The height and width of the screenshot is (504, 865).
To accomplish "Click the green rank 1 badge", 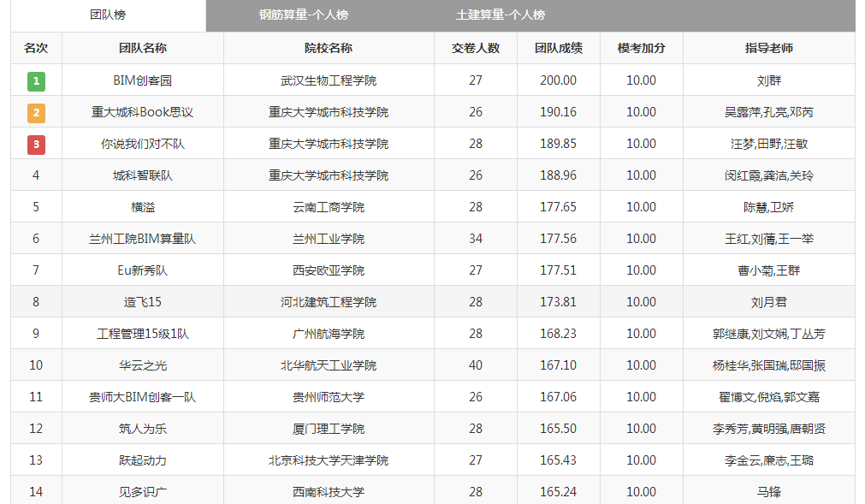I will (37, 81).
